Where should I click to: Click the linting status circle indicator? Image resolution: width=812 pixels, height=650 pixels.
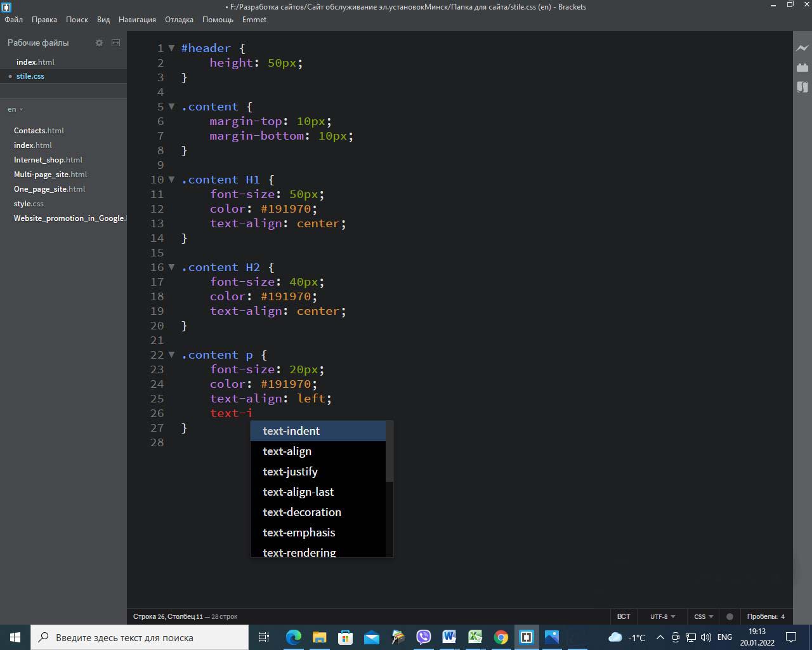[x=730, y=616]
